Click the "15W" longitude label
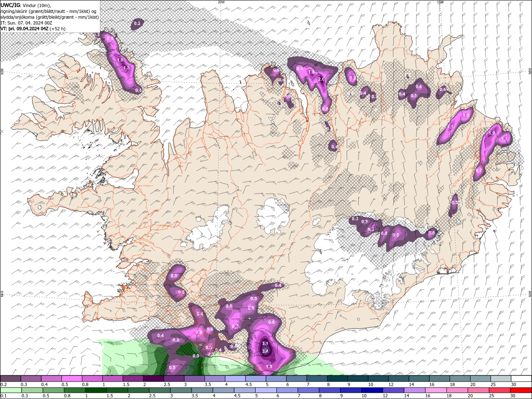Image resolution: width=532 pixels, height=399 pixels. (x=440, y=2)
